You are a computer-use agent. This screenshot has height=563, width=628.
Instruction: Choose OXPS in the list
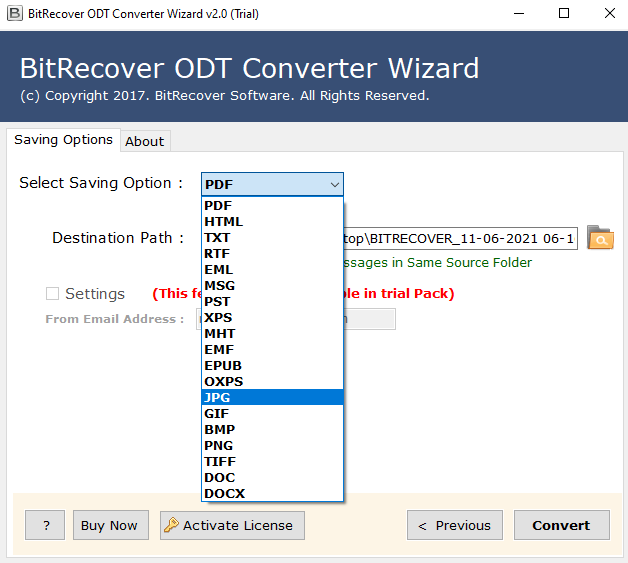click(272, 382)
